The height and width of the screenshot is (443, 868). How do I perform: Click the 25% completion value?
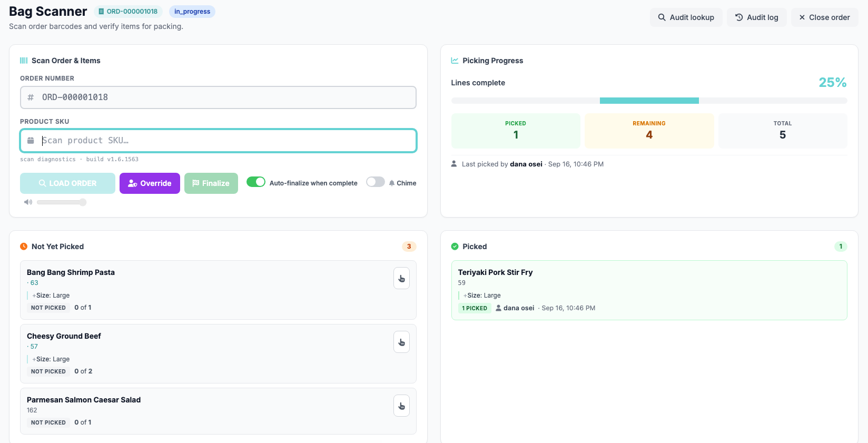click(833, 83)
